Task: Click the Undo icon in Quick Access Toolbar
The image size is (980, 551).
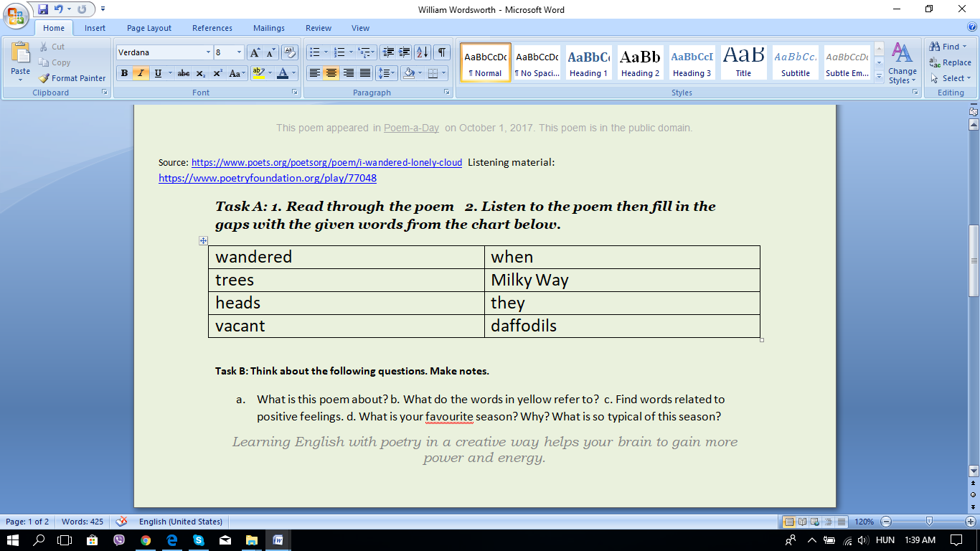Action: point(59,9)
